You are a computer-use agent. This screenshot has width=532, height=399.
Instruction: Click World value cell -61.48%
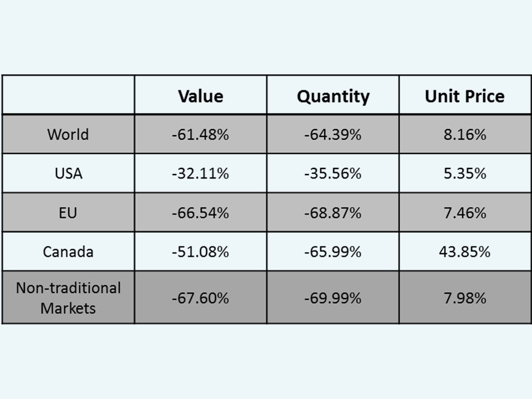click(200, 134)
